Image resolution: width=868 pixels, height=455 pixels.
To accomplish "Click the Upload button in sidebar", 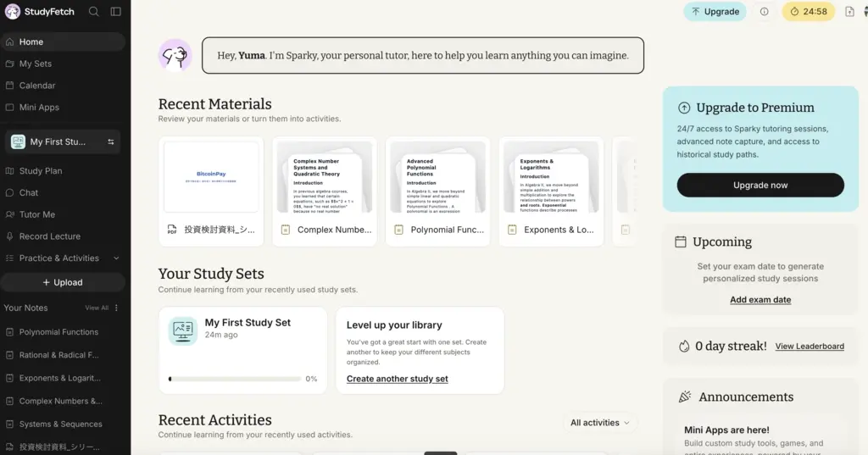I will tap(63, 282).
